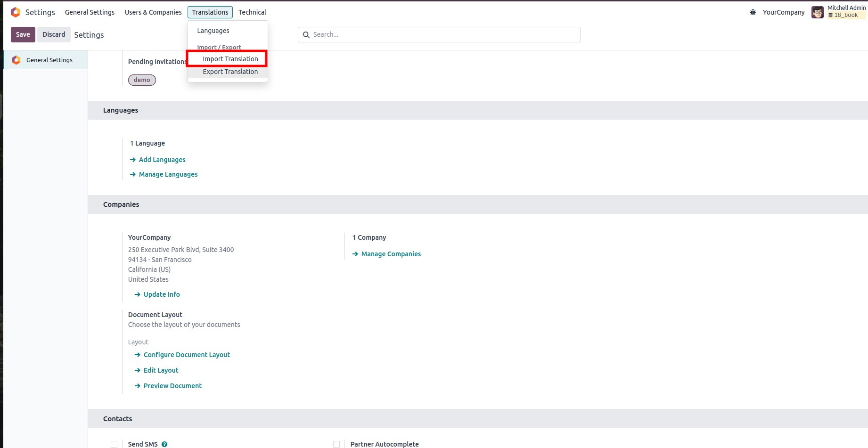This screenshot has height=448, width=868.
Task: Click the Edit Layout link
Action: [x=161, y=371]
